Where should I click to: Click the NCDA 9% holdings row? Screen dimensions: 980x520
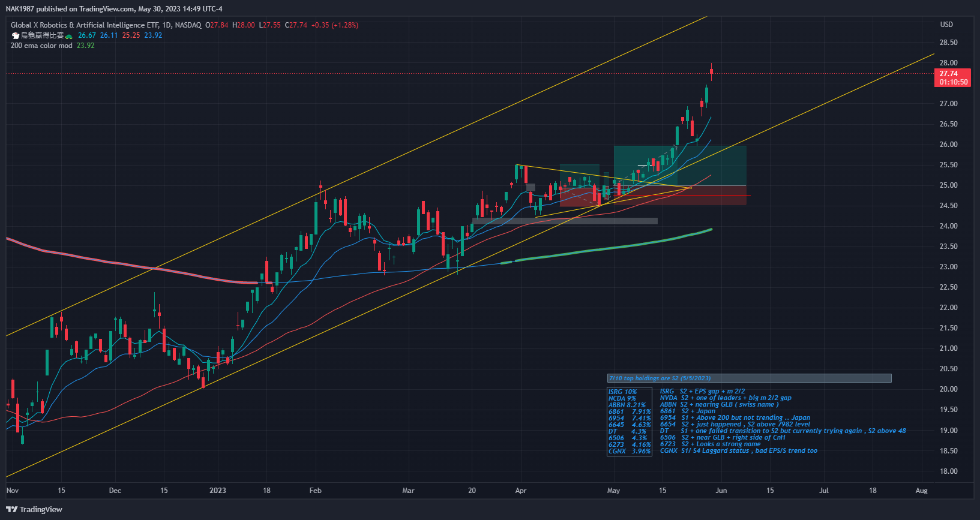click(x=622, y=399)
